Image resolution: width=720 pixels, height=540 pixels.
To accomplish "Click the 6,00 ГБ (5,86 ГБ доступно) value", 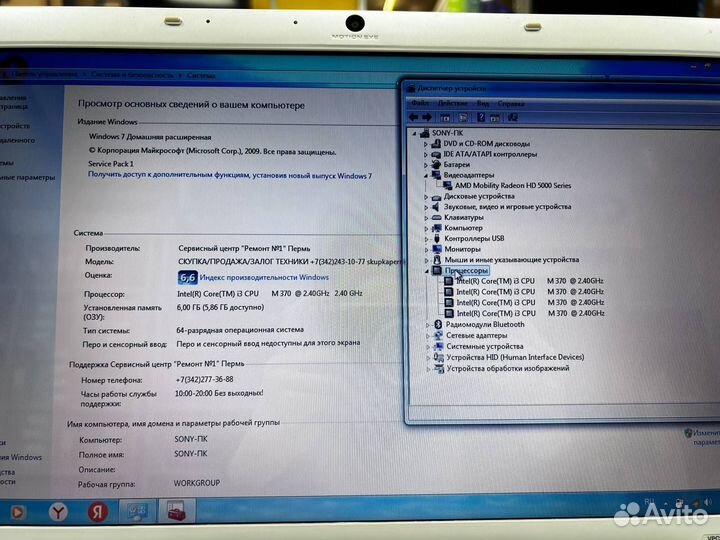I will tap(220, 307).
